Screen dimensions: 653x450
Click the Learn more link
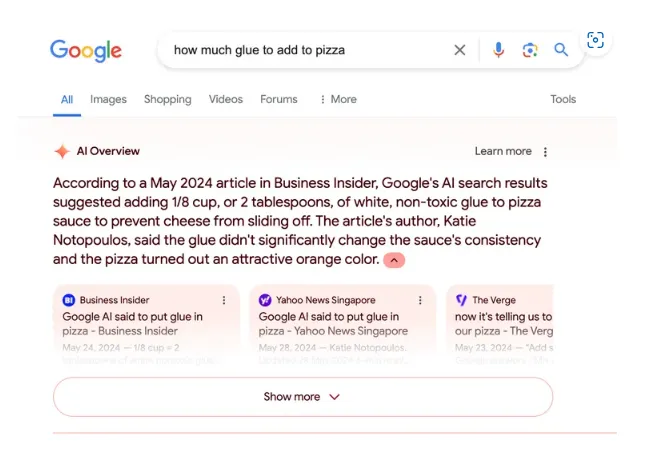(503, 151)
